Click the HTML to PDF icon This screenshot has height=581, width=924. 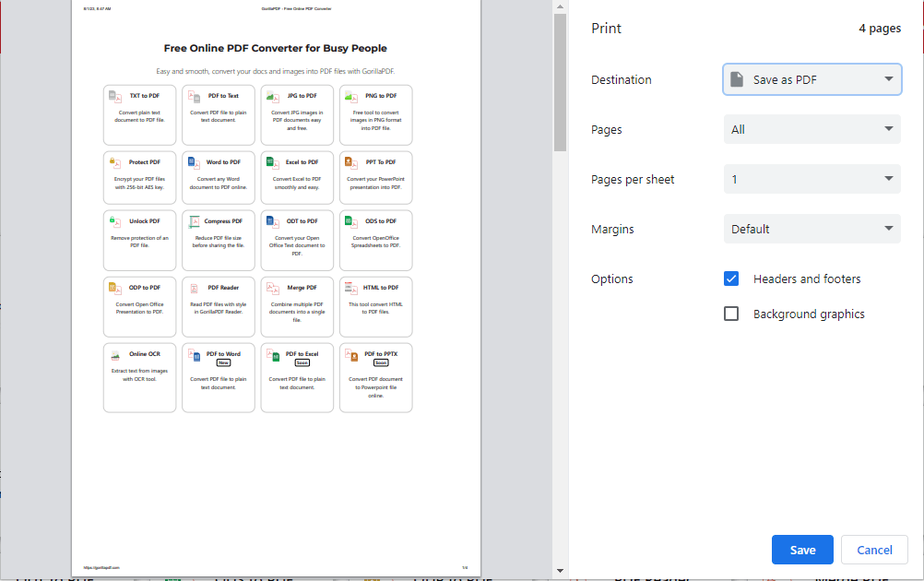[352, 289]
